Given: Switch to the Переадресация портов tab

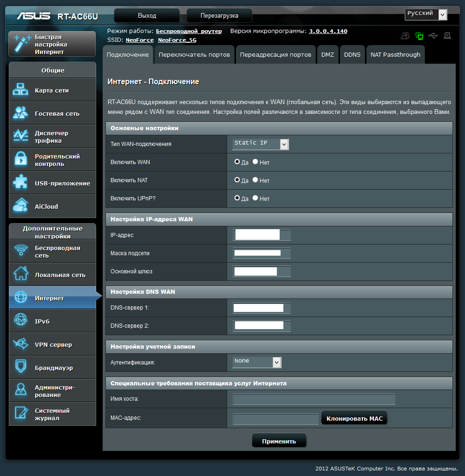Looking at the screenshot, I should 276,55.
